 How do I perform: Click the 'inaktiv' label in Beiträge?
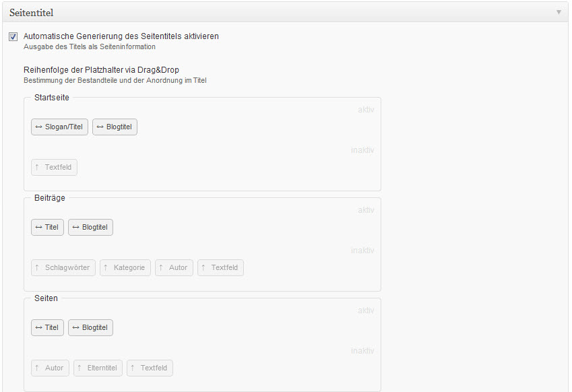coord(362,250)
